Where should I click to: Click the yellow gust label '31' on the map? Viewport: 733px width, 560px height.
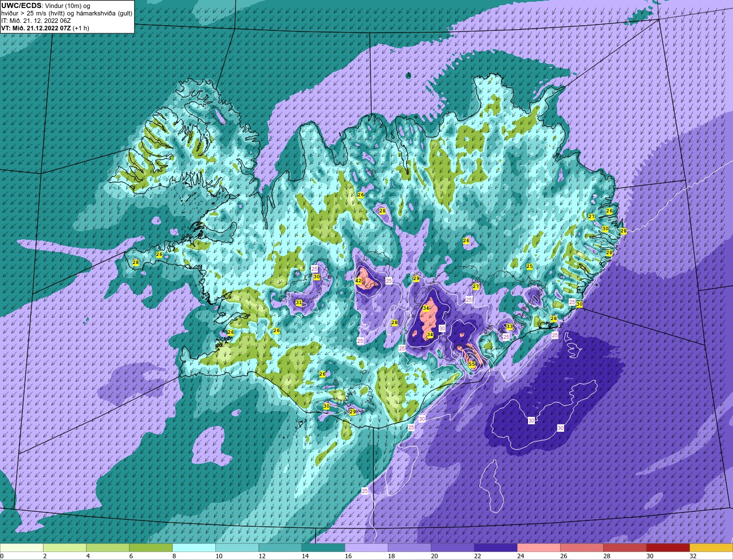click(299, 302)
